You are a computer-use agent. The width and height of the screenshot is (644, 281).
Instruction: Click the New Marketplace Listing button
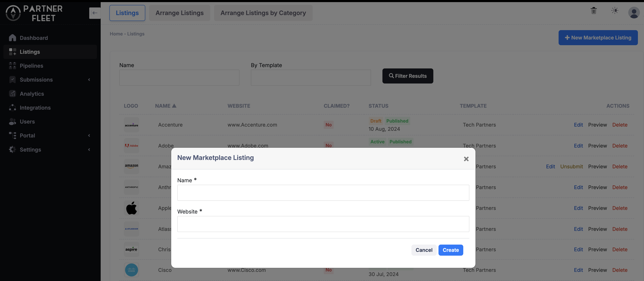click(598, 38)
